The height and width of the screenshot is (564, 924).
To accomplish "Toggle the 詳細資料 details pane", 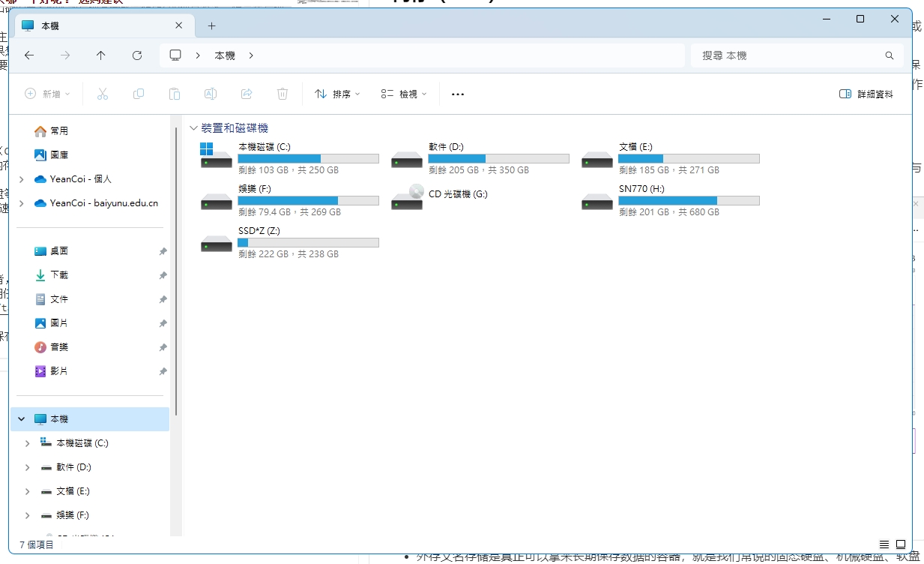I will point(866,94).
